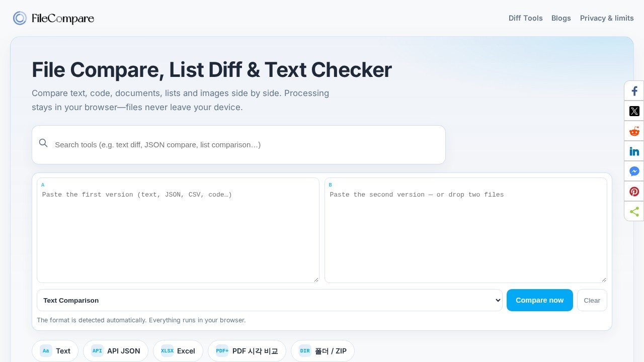Share the page on LinkedIn
644x362 pixels.
(634, 151)
